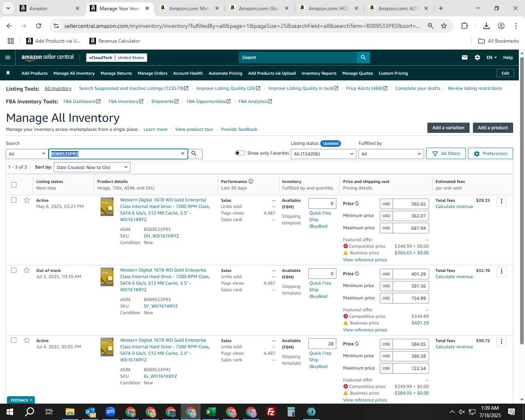This screenshot has height=420, width=525.
Task: Click the DH_WD161KRYZ product thumbnail
Action: click(x=107, y=207)
